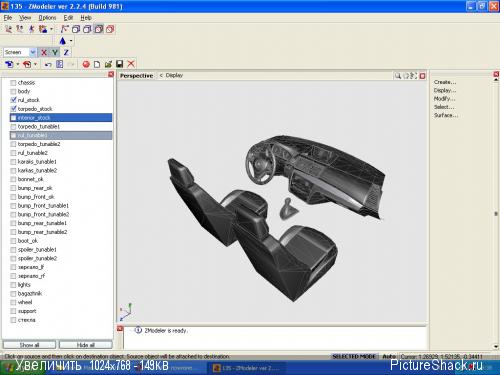Close the objects list panel
The width and height of the screenshot is (500, 375).
point(111,74)
